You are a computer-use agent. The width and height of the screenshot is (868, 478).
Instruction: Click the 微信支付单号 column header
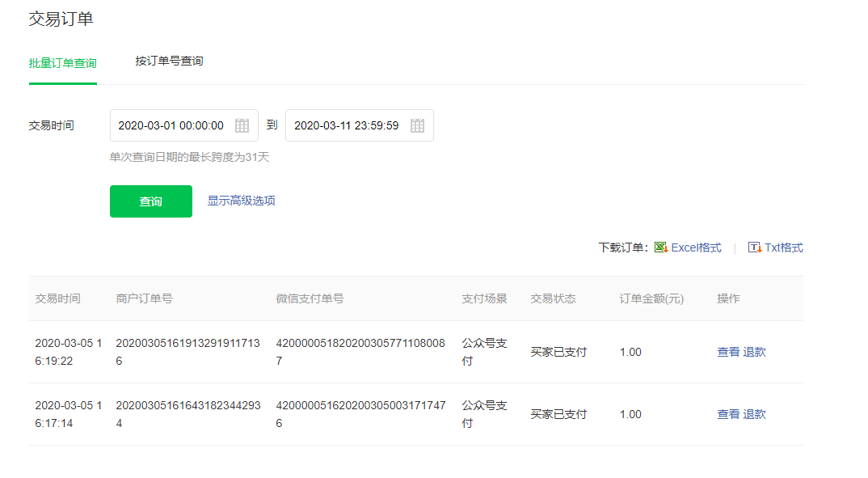pos(310,298)
